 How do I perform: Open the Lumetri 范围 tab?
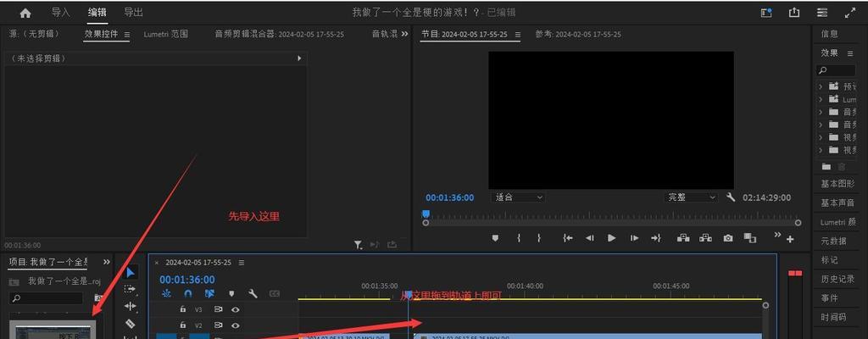coord(165,34)
